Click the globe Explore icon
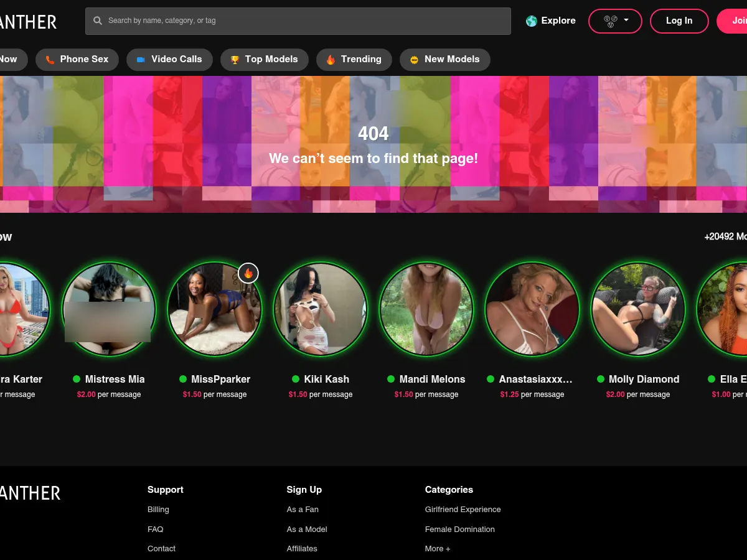 pos(532,21)
